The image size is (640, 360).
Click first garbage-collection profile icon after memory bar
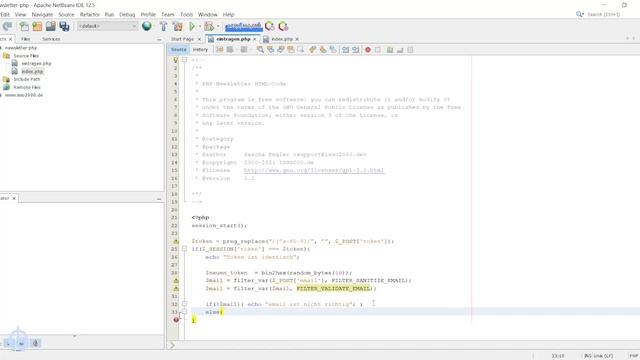click(270, 27)
